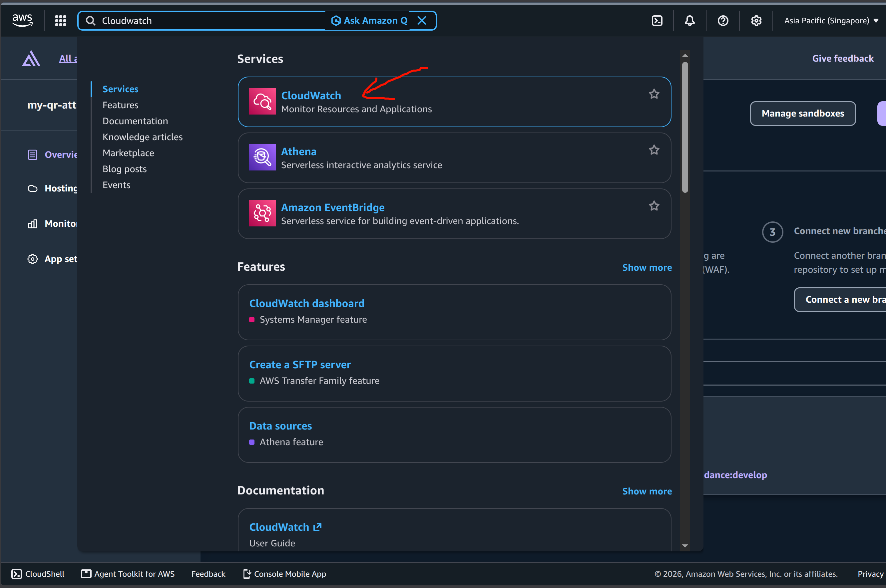Viewport: 886px width, 588px height.
Task: Open the CloudWatch dashboard feature link
Action: 306,303
